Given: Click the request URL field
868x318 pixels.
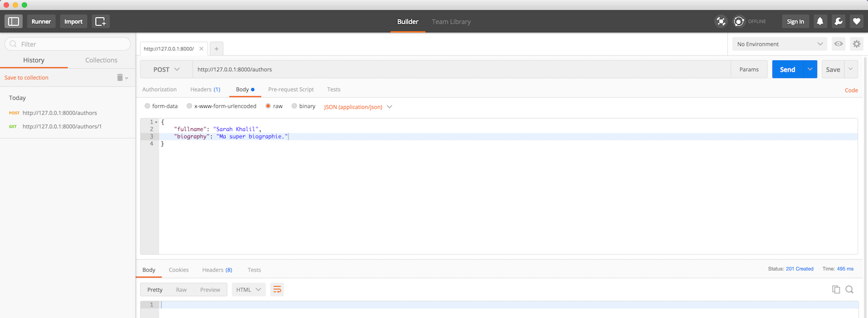Looking at the screenshot, I should 462,70.
